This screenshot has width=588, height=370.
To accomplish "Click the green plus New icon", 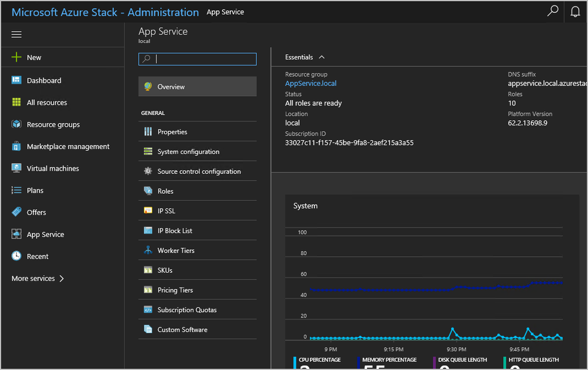I will 16,57.
